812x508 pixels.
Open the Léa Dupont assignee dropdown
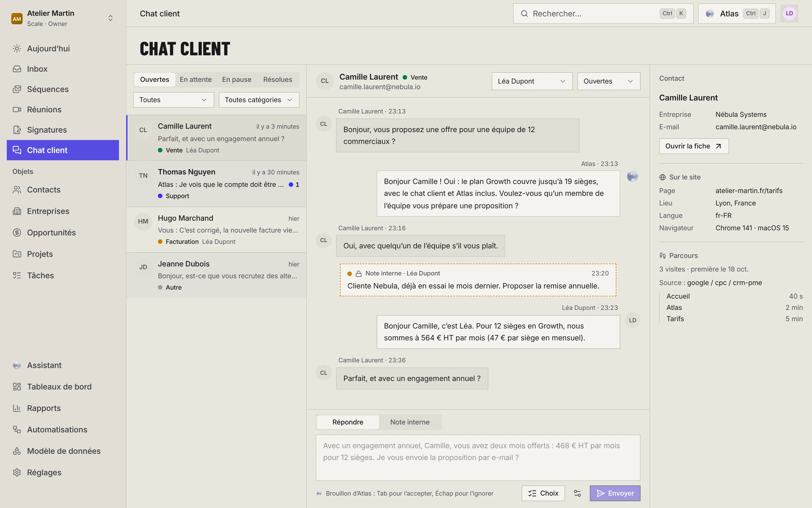pyautogui.click(x=532, y=81)
